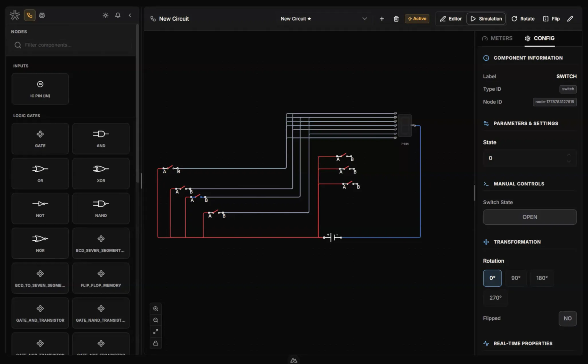Toggle the sun light-mode theme icon
This screenshot has height=364, width=588.
pyautogui.click(x=105, y=15)
